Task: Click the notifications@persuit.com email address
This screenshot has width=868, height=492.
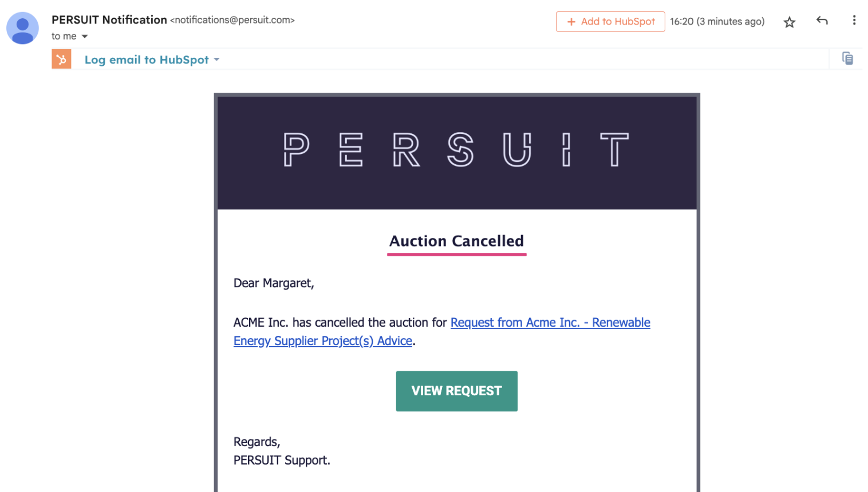Action: [x=232, y=20]
